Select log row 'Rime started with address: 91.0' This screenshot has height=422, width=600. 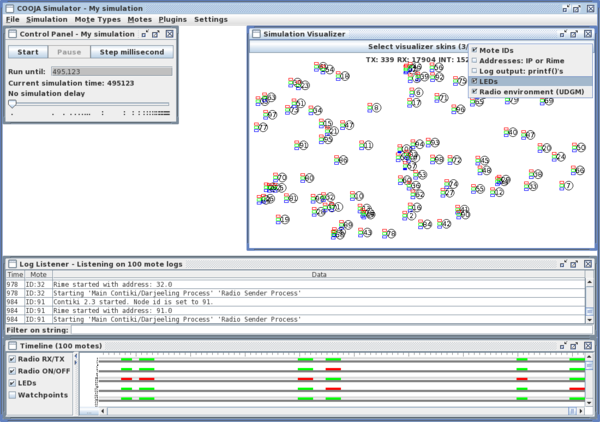click(295, 311)
